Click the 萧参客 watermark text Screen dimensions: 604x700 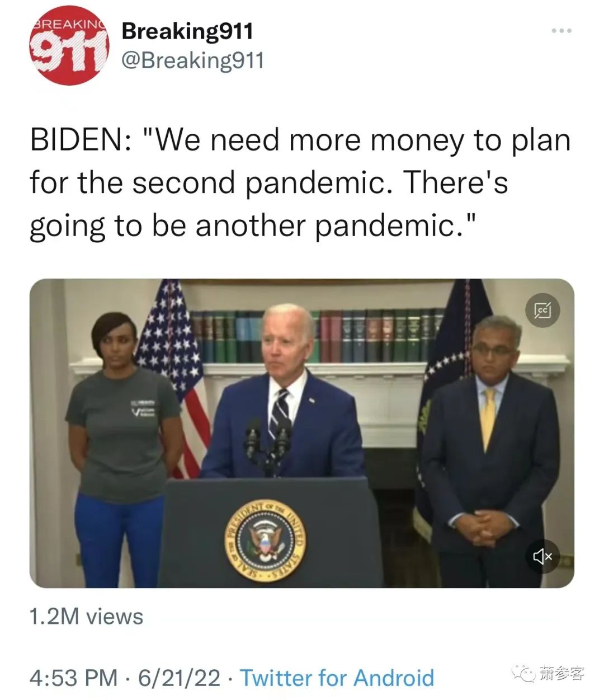point(562,673)
